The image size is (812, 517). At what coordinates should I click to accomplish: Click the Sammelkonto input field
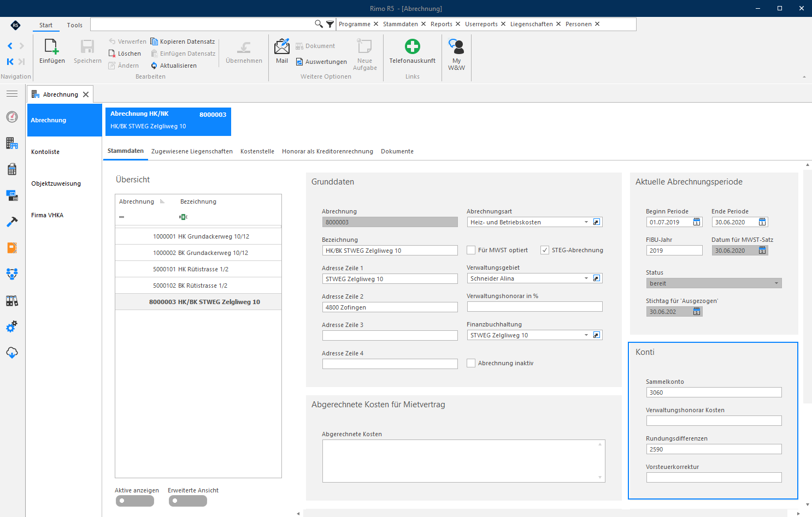click(x=714, y=393)
